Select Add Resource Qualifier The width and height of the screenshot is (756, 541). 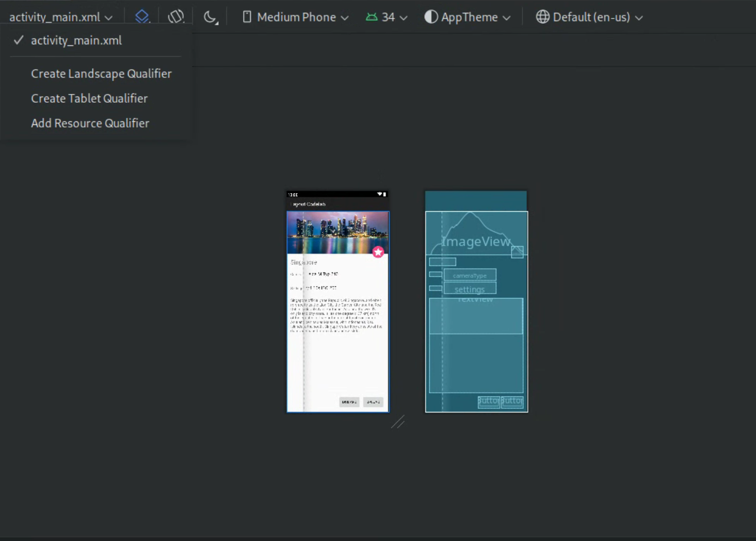tap(90, 123)
